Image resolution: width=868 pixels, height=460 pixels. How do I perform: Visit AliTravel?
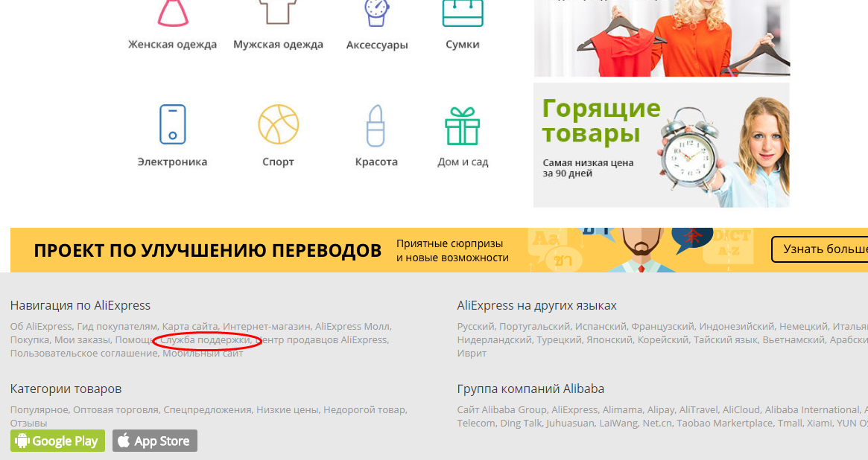tap(698, 409)
